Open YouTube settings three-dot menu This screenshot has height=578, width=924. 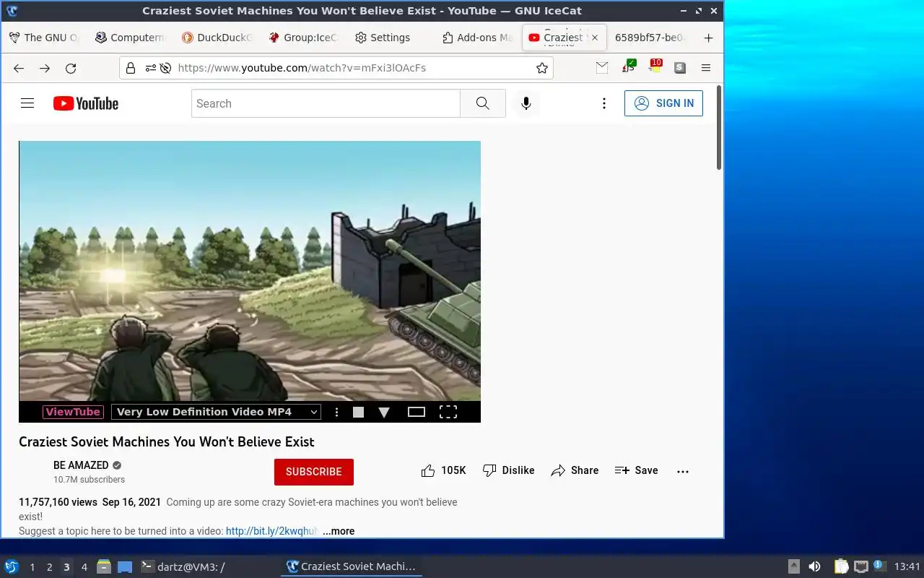604,103
